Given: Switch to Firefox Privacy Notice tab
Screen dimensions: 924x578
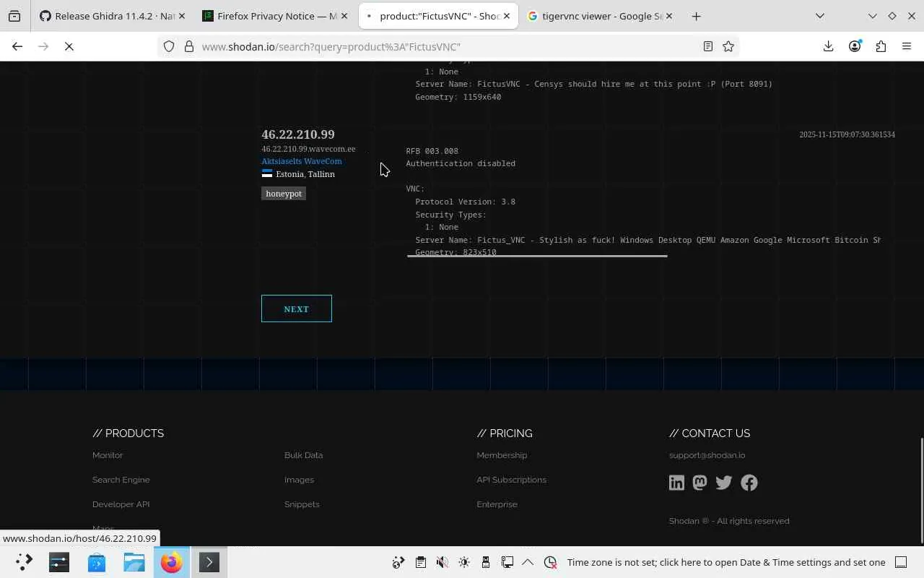Looking at the screenshot, I should coord(275,16).
